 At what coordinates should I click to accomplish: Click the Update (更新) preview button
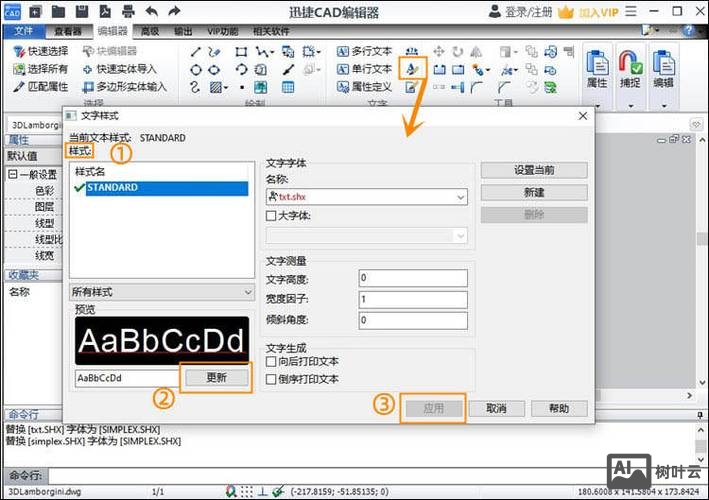click(x=217, y=377)
